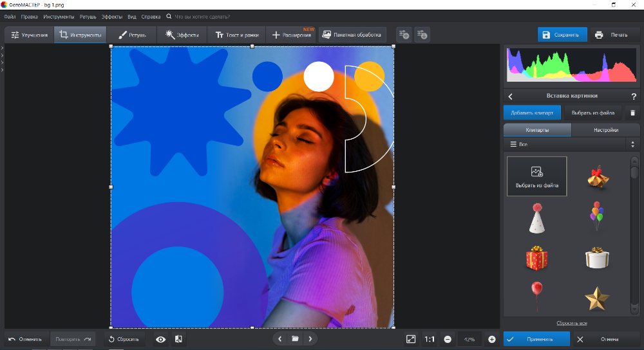The width and height of the screenshot is (644, 350).
Task: Select the gold star clipart thumbnail
Action: [596, 298]
